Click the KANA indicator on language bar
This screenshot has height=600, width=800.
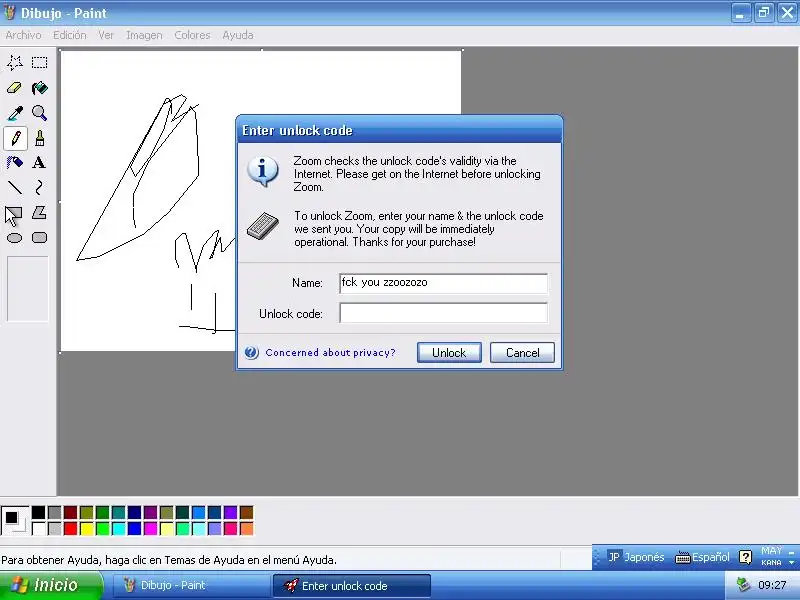click(x=771, y=562)
